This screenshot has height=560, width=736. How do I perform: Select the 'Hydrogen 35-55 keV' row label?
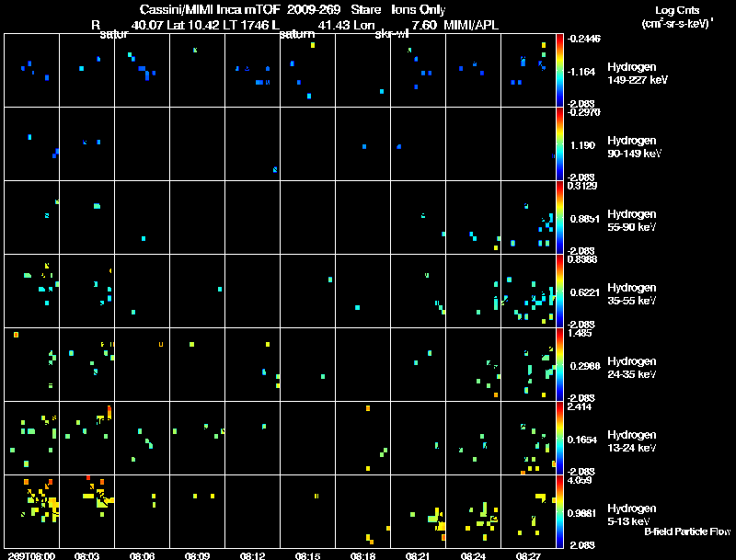click(631, 294)
